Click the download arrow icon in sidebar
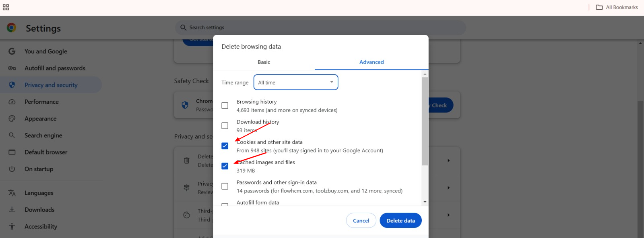 click(x=12, y=210)
